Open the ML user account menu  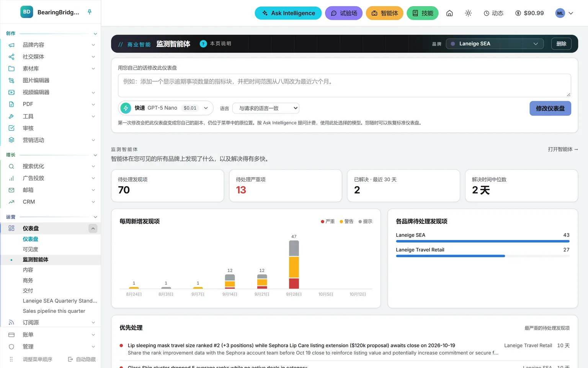[565, 13]
